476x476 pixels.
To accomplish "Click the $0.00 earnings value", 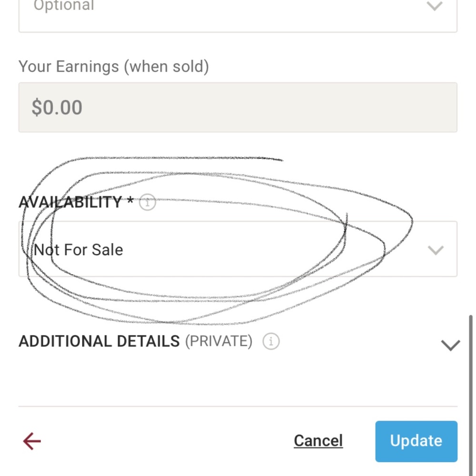I will (x=57, y=108).
